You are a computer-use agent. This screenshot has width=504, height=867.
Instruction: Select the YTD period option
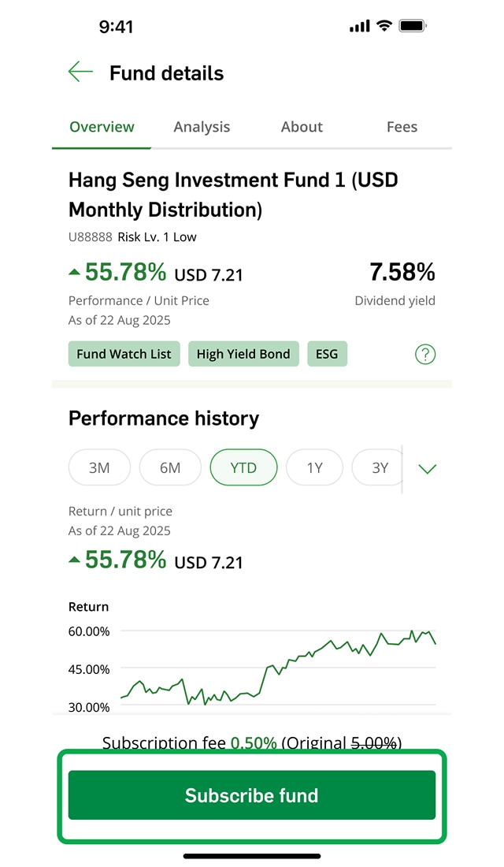[x=243, y=468]
